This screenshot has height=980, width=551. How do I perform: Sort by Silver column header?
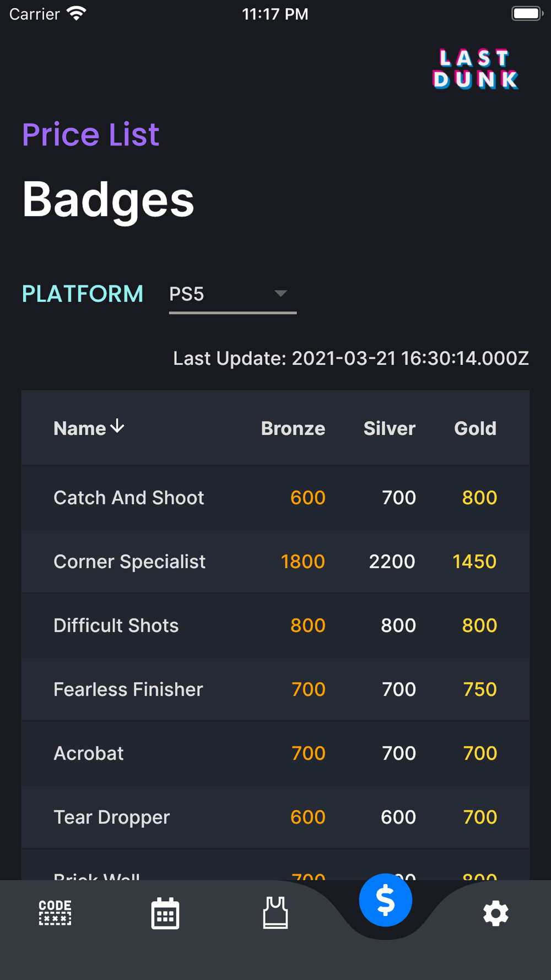pos(390,428)
